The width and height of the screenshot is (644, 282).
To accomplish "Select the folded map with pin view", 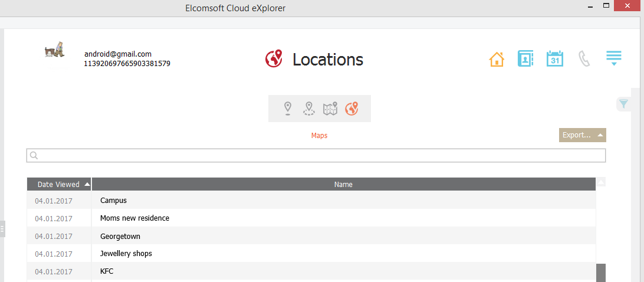I will 330,109.
